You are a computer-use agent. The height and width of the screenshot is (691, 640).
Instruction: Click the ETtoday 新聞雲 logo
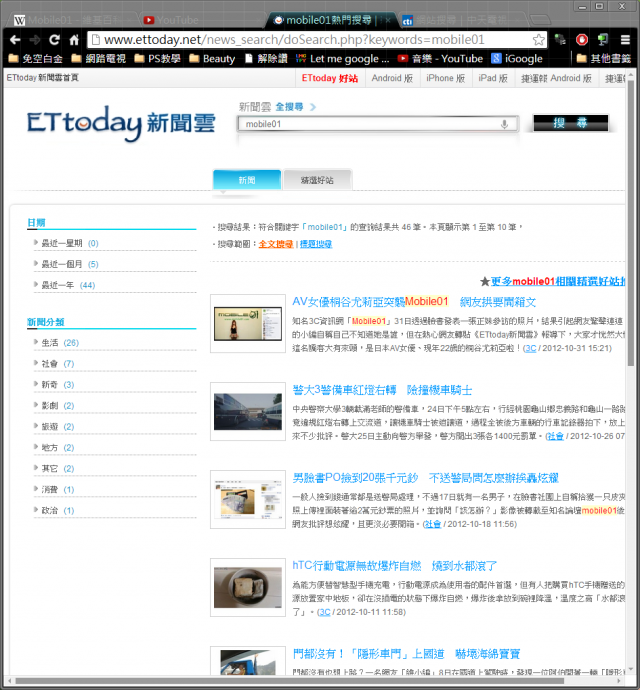(x=121, y=123)
